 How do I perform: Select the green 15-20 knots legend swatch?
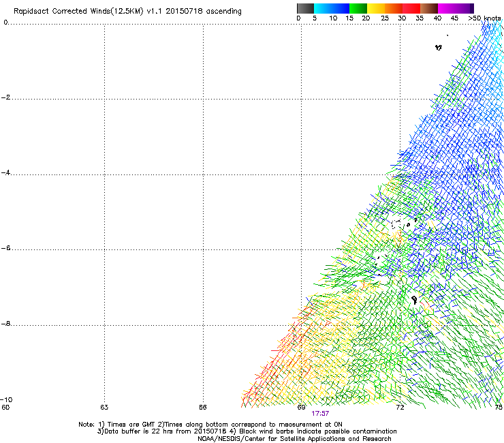click(358, 8)
